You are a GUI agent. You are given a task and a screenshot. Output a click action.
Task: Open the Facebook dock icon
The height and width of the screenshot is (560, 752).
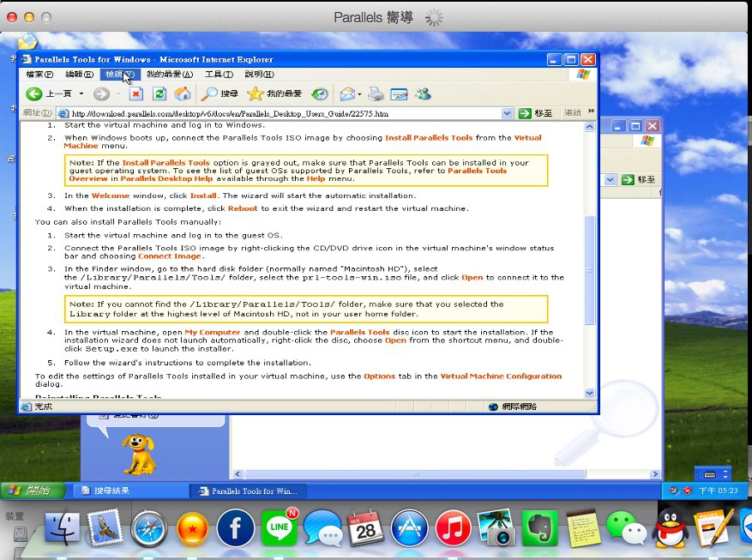(x=236, y=528)
